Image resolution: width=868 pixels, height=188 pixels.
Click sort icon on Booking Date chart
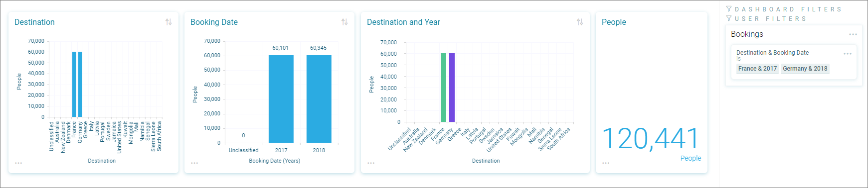pos(345,22)
